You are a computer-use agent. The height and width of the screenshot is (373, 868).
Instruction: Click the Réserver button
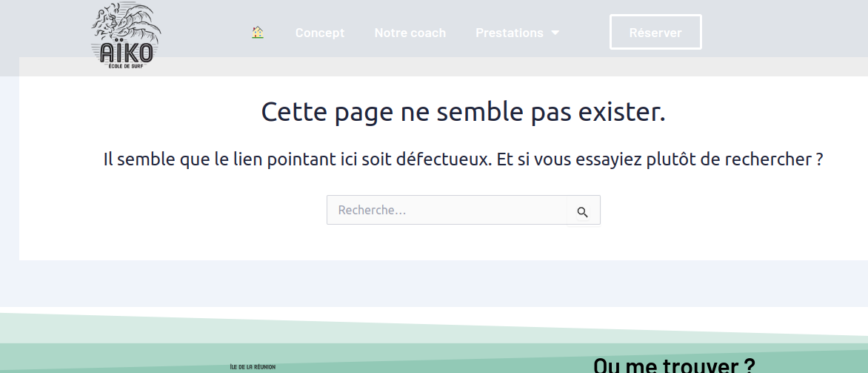[655, 33]
